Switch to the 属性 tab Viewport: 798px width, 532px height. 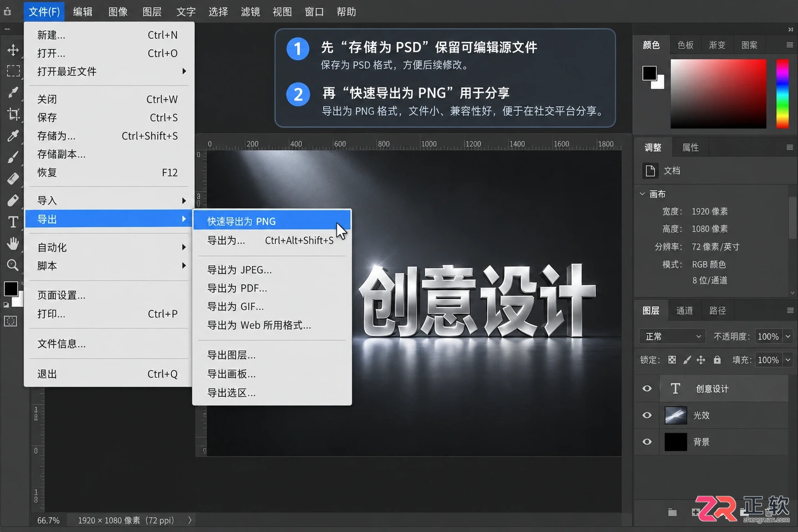tap(690, 147)
